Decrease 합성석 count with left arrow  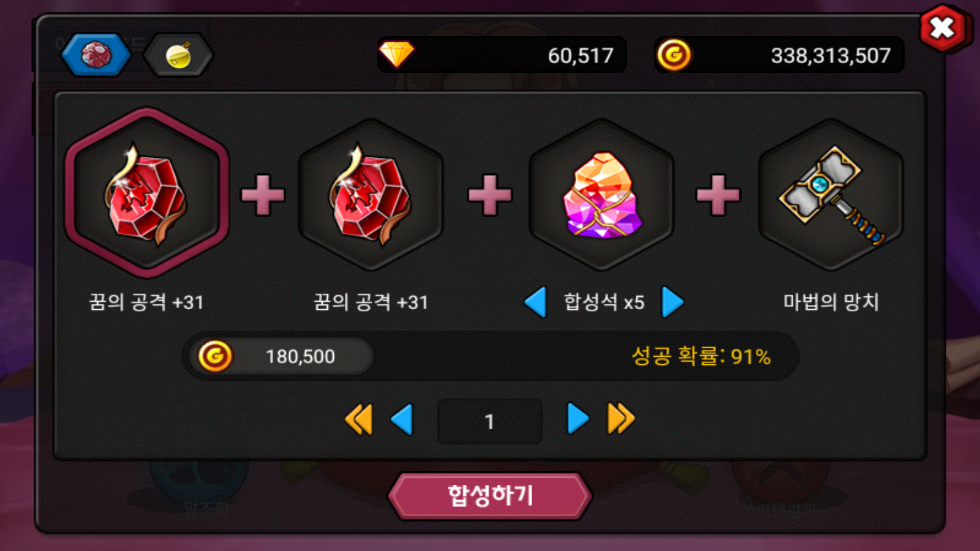point(536,302)
